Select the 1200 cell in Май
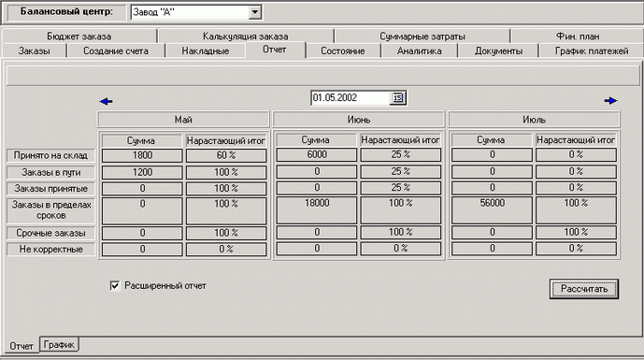This screenshot has width=644, height=360. click(x=142, y=172)
